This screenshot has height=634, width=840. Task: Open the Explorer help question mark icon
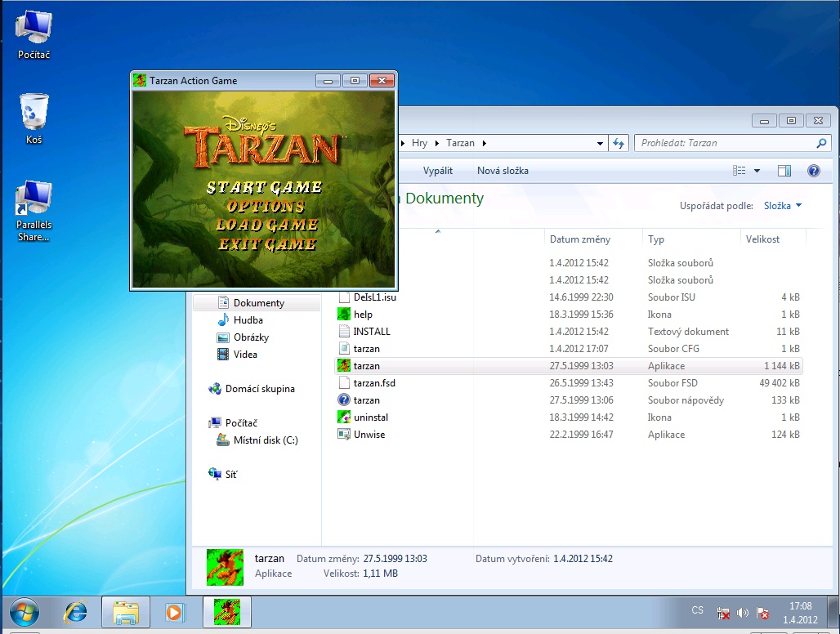813,171
